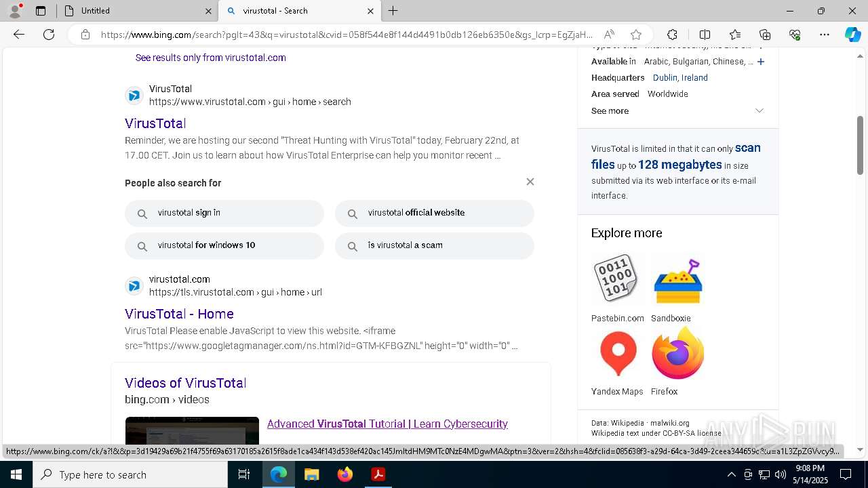View site information lock icon
868x488 pixels.
coord(85,35)
